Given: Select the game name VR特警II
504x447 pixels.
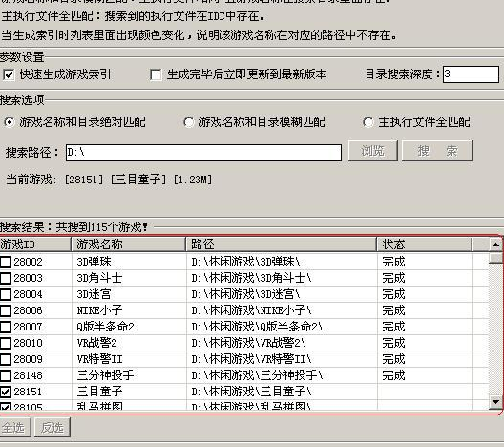Looking at the screenshot, I should pyautogui.click(x=99, y=359).
